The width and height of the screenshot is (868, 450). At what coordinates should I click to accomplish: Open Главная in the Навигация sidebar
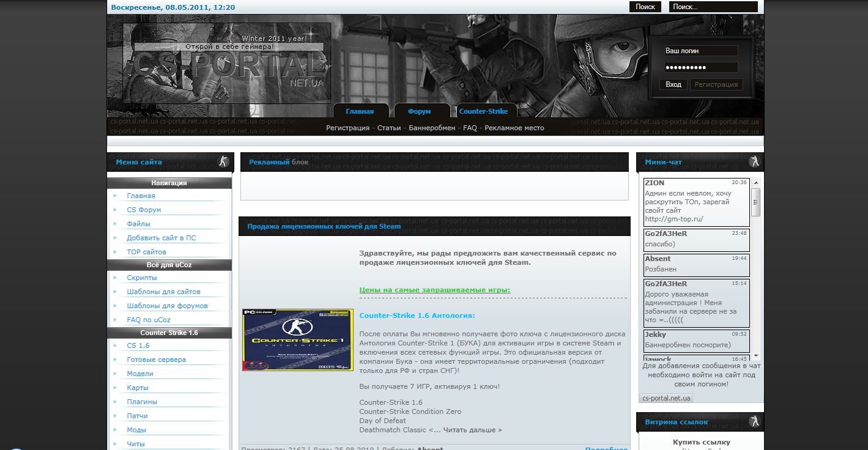point(141,196)
